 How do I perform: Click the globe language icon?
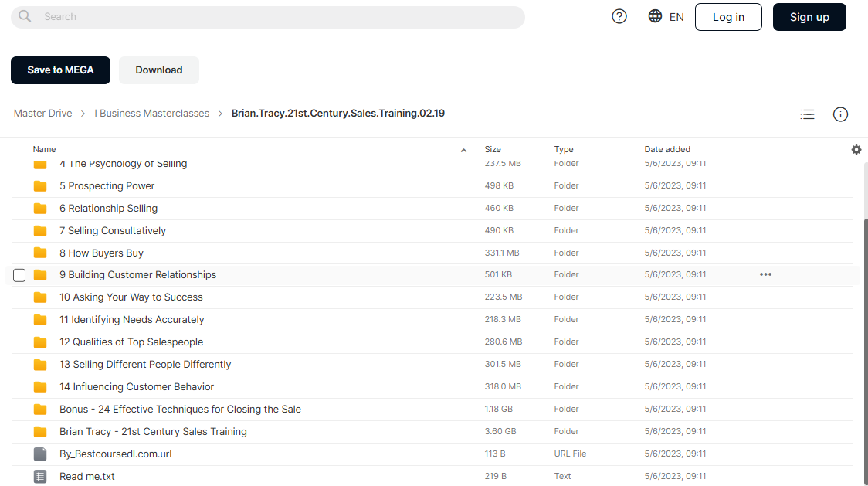point(655,16)
